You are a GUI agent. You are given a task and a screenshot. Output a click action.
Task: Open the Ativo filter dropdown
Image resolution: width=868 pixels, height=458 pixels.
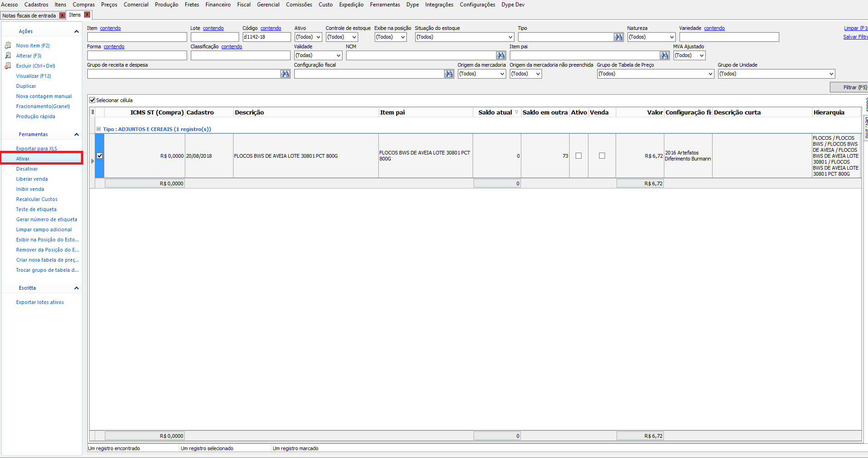point(318,37)
